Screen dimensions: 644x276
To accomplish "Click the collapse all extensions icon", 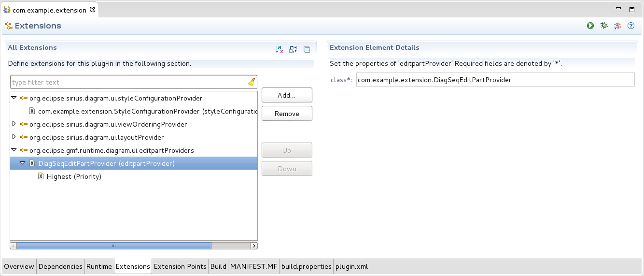I will pos(307,49).
